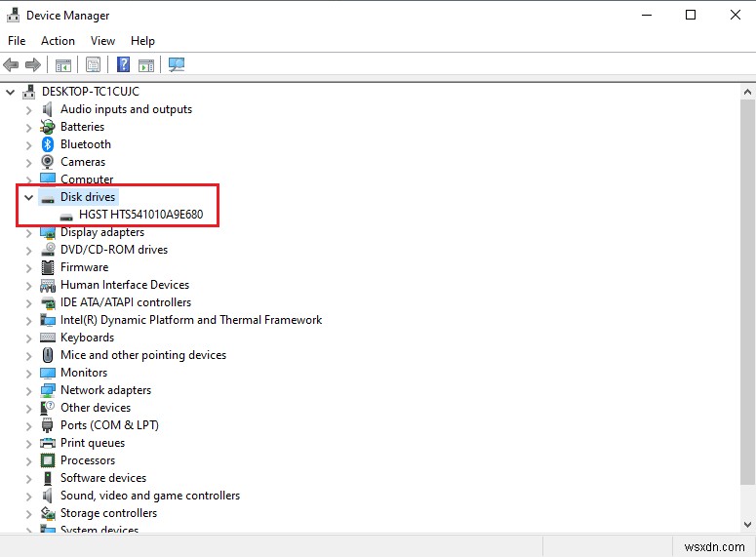Click the Other devices unknown icon
The width and height of the screenshot is (756, 557).
tap(47, 408)
